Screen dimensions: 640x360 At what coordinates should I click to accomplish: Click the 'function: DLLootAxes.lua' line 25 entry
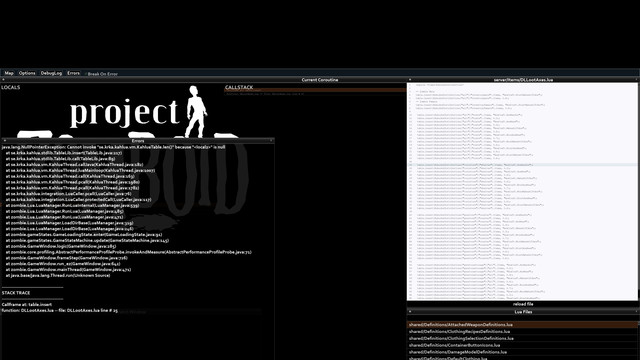tap(60, 311)
